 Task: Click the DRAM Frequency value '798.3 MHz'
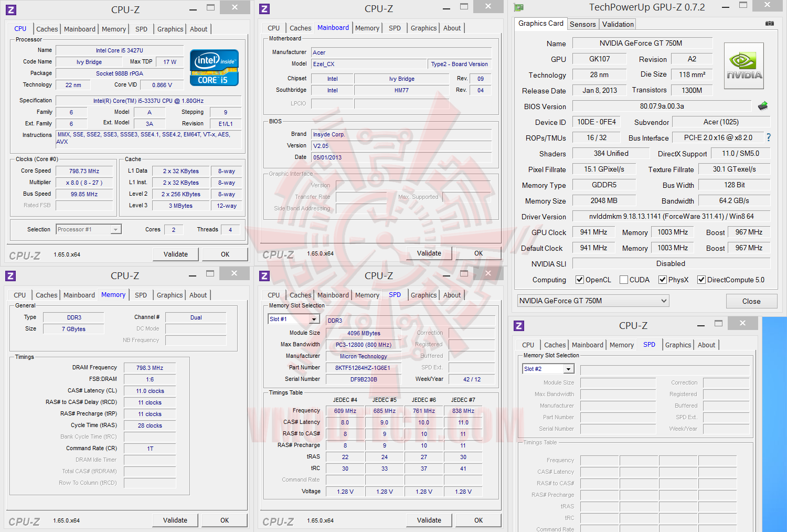click(x=150, y=368)
